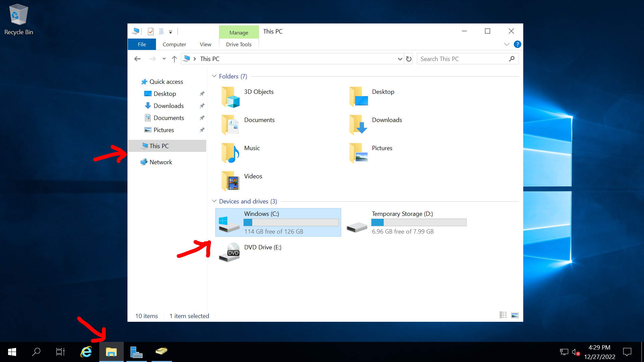Open the Customize Quick Access Toolbar dropdown

(170, 32)
